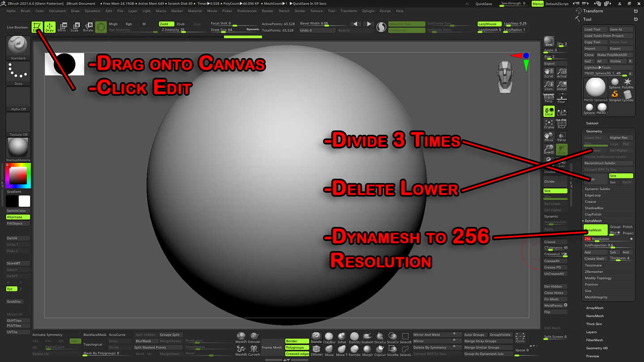Open the Stroke menu
Image resolution: width=644 pixels, height=362 pixels.
point(300,11)
